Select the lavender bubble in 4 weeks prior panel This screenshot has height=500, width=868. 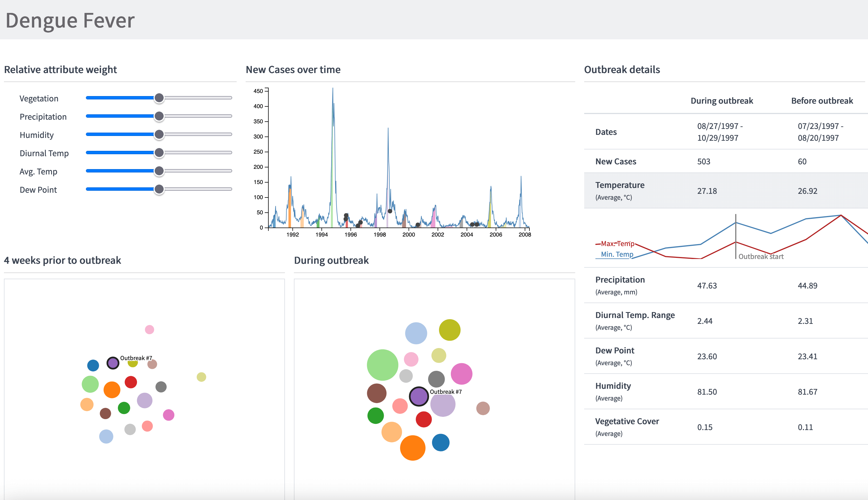(145, 400)
